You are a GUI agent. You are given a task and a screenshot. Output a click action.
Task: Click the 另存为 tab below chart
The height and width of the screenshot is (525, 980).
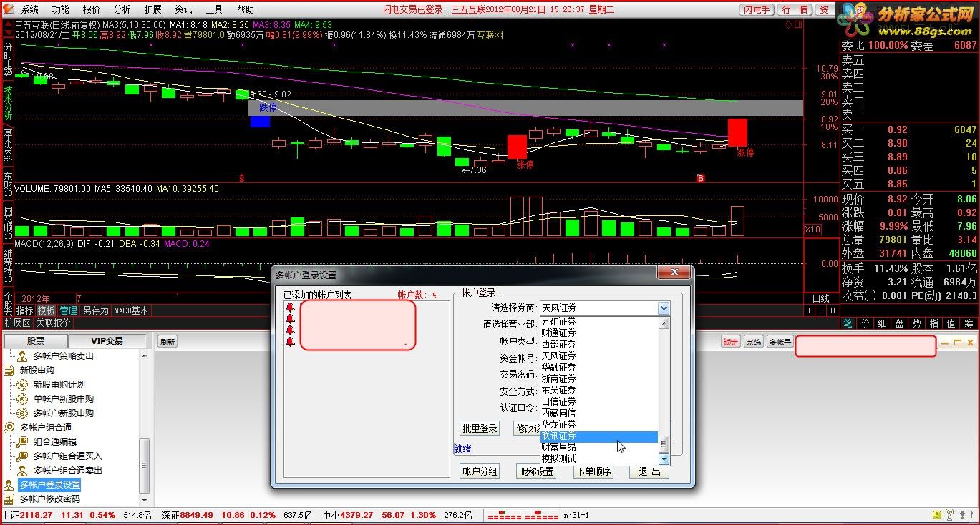tap(95, 310)
